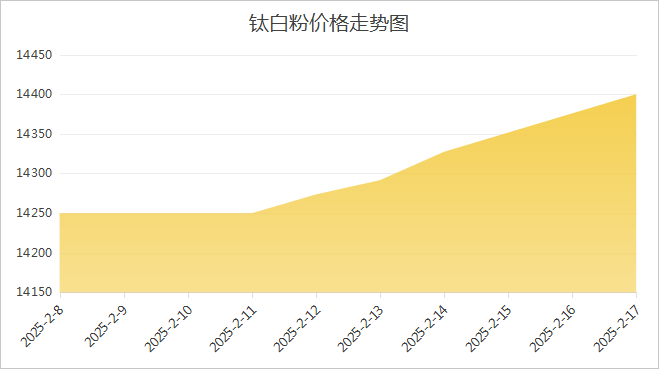
Task: Select the 14450 y-axis label
Action: tap(34, 55)
